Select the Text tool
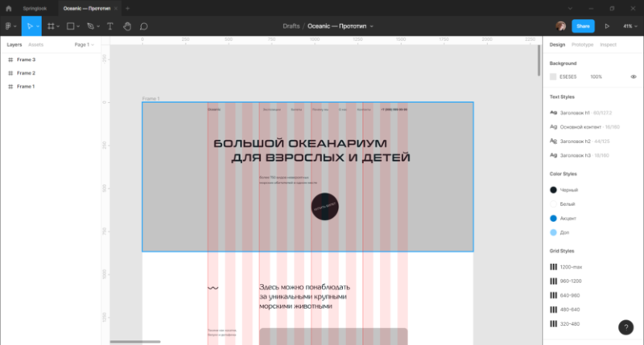 click(110, 27)
